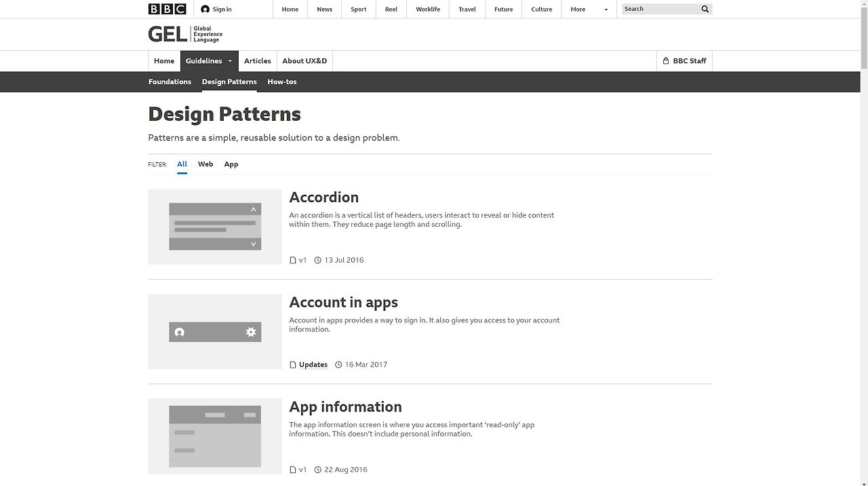868x486 pixels.
Task: Go to GEL Home tab
Action: [x=164, y=60]
